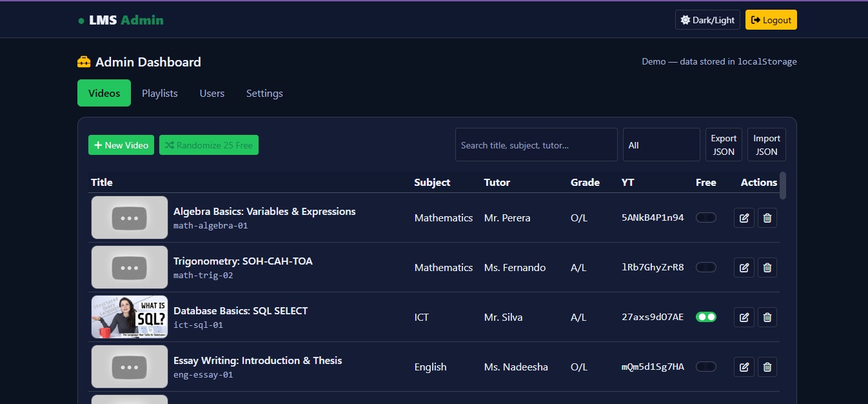Switch to the Playlists tab
The image size is (868, 404).
click(x=159, y=93)
